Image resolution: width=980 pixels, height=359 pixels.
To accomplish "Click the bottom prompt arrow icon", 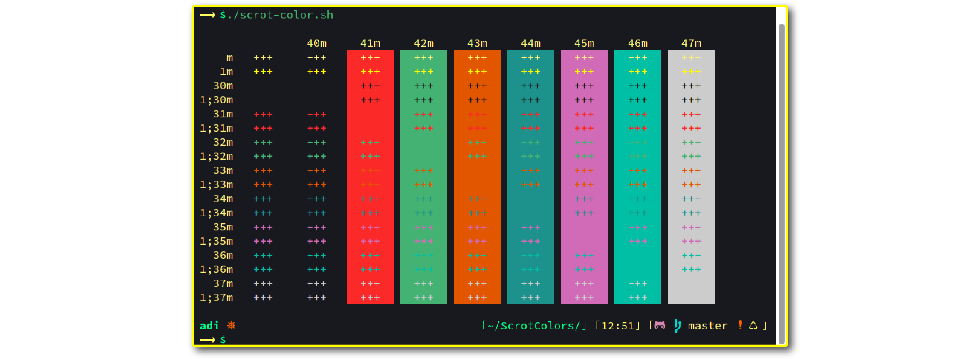I will point(208,340).
